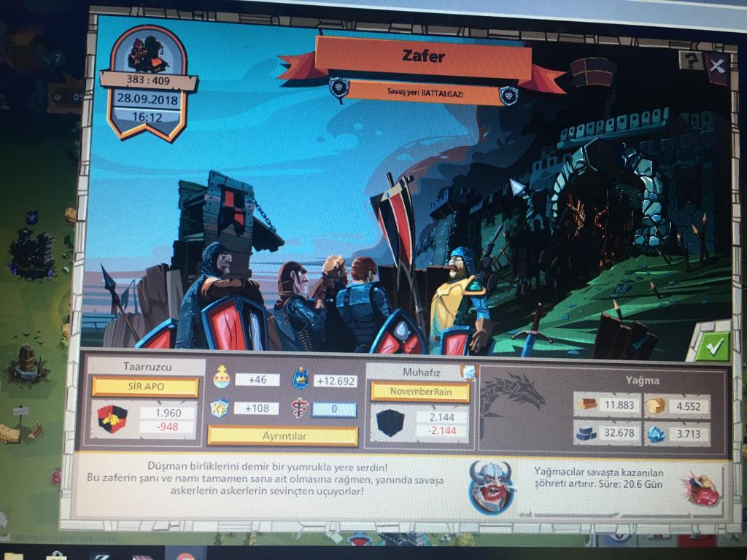
Task: Click the Düşman birliklerini victory message
Action: point(266,478)
